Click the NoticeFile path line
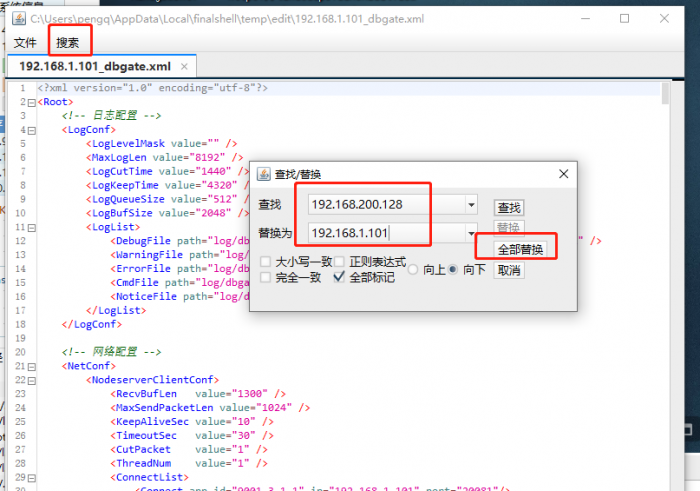Image resolution: width=700 pixels, height=491 pixels. tap(179, 296)
